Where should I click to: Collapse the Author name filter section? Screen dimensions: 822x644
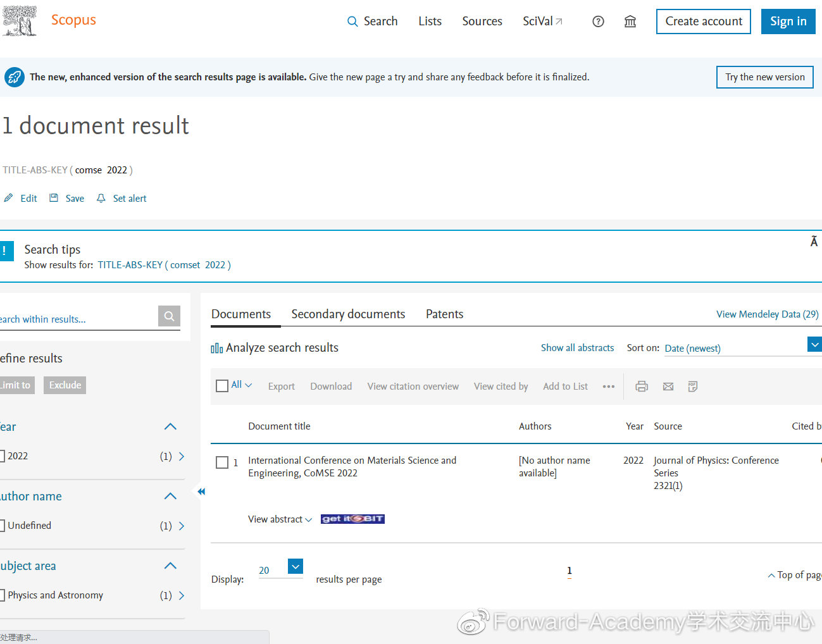pyautogui.click(x=170, y=497)
